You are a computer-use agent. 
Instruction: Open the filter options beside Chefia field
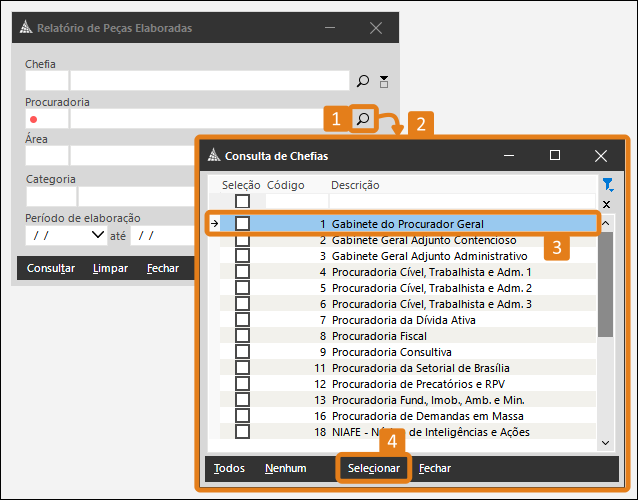384,81
